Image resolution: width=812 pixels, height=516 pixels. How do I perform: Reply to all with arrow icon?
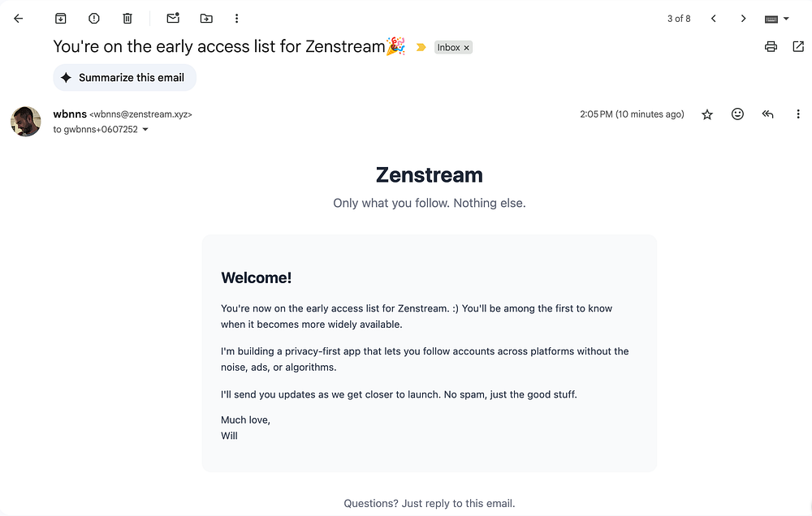[x=767, y=114]
